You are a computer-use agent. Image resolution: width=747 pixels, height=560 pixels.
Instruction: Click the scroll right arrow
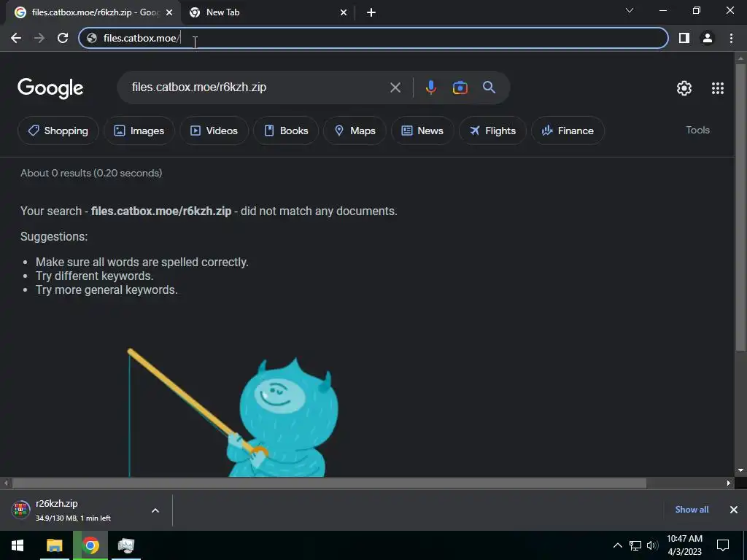[729, 483]
